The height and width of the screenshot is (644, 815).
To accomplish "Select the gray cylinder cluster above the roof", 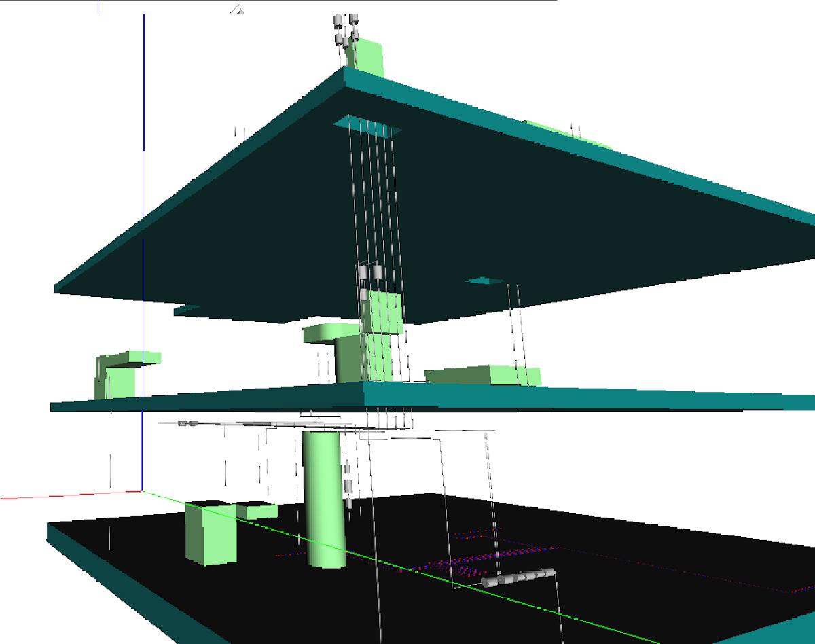I will tap(346, 30).
